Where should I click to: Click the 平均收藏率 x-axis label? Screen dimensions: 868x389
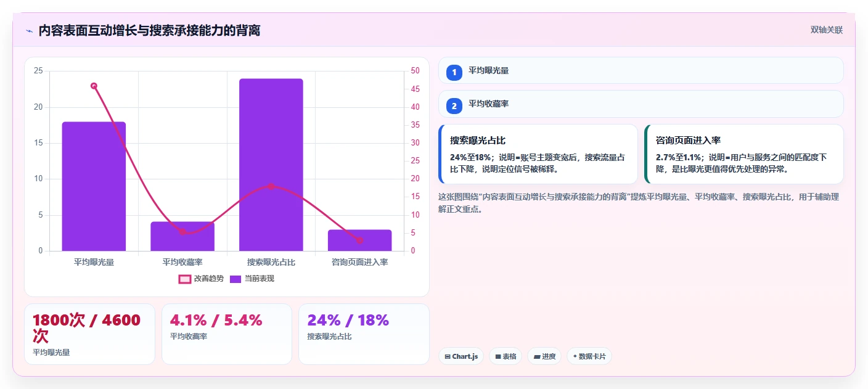coord(182,262)
